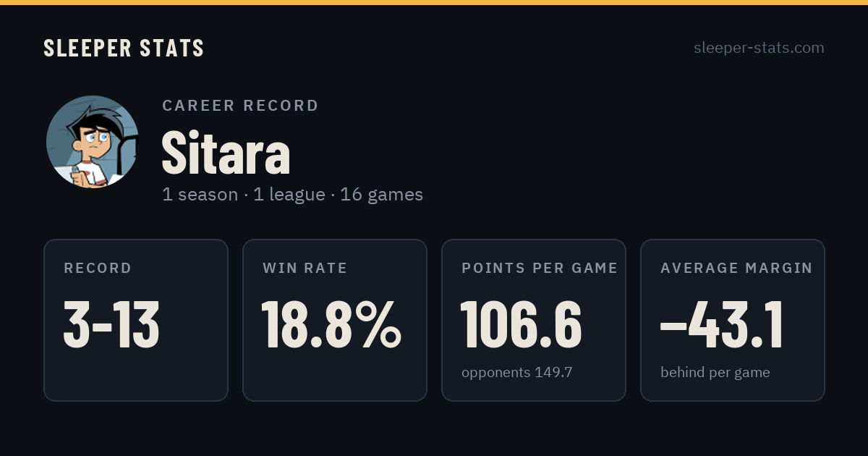Click the AVERAGE MARGIN title label
The height and width of the screenshot is (456, 868).
[x=736, y=269]
